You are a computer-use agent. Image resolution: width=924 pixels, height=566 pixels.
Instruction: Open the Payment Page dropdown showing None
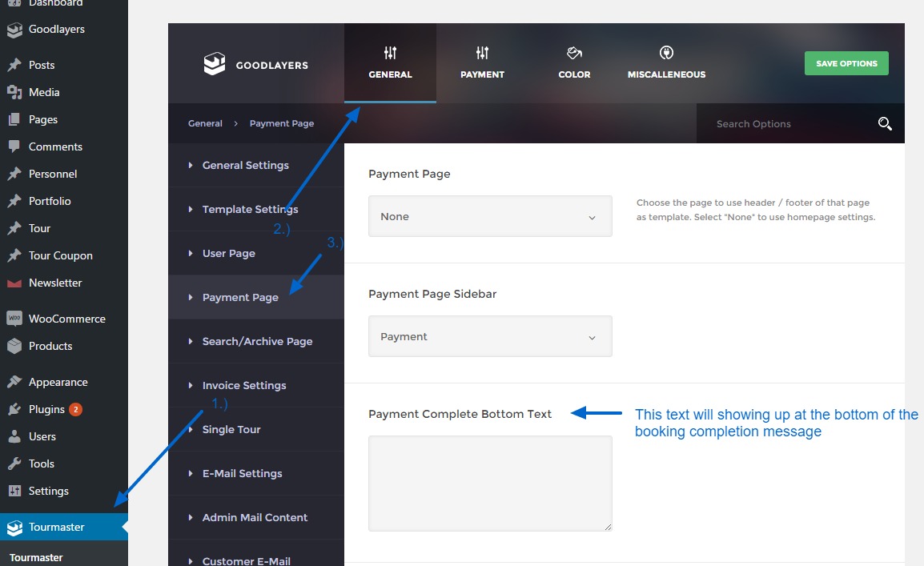click(490, 216)
